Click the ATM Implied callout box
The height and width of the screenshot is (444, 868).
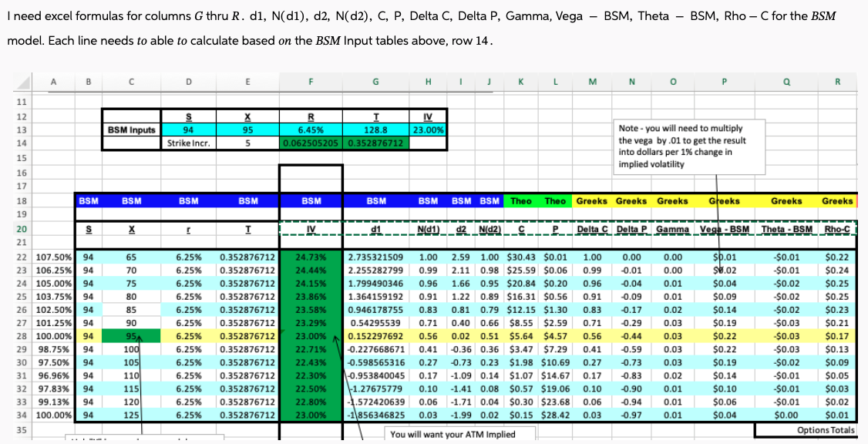460,434
